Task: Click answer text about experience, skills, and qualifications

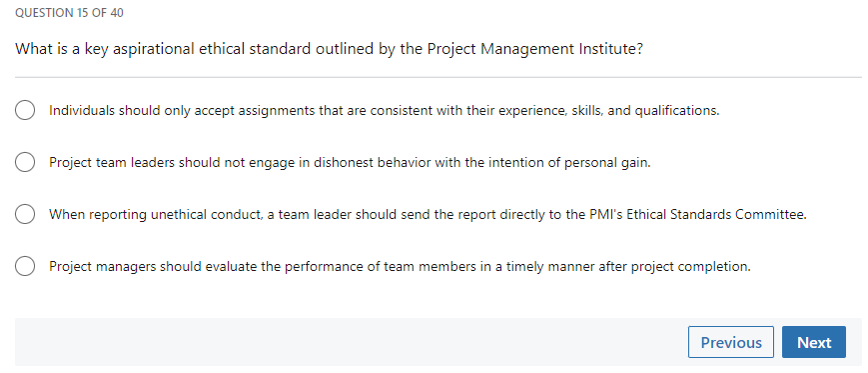Action: tap(385, 110)
